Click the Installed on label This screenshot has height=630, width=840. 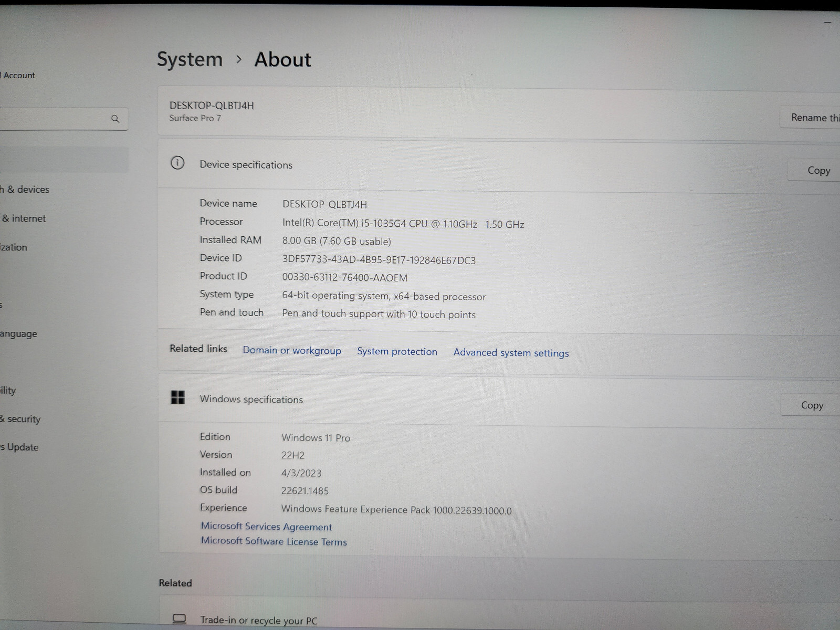point(225,472)
